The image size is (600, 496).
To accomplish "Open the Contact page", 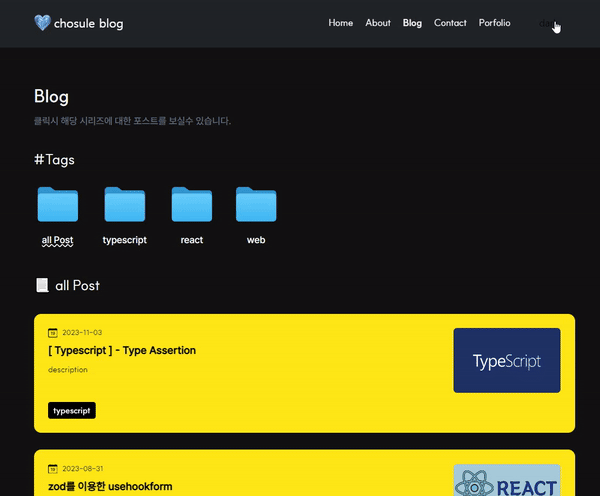I will [x=450, y=23].
